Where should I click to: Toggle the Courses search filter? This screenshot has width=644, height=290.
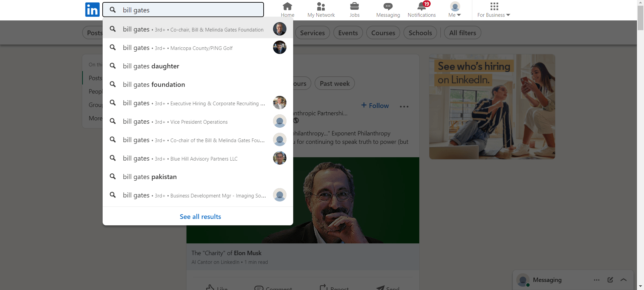tap(383, 33)
